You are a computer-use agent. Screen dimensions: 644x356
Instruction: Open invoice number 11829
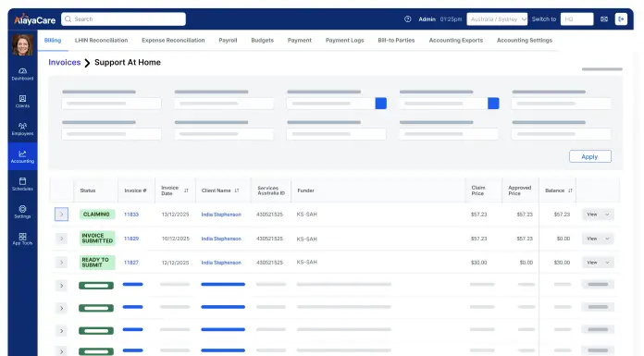[131, 239]
